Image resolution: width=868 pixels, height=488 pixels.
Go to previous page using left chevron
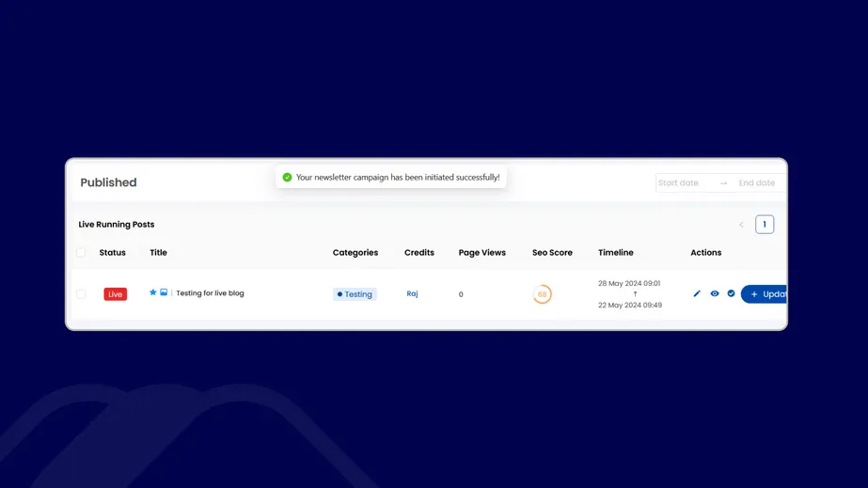click(x=741, y=225)
